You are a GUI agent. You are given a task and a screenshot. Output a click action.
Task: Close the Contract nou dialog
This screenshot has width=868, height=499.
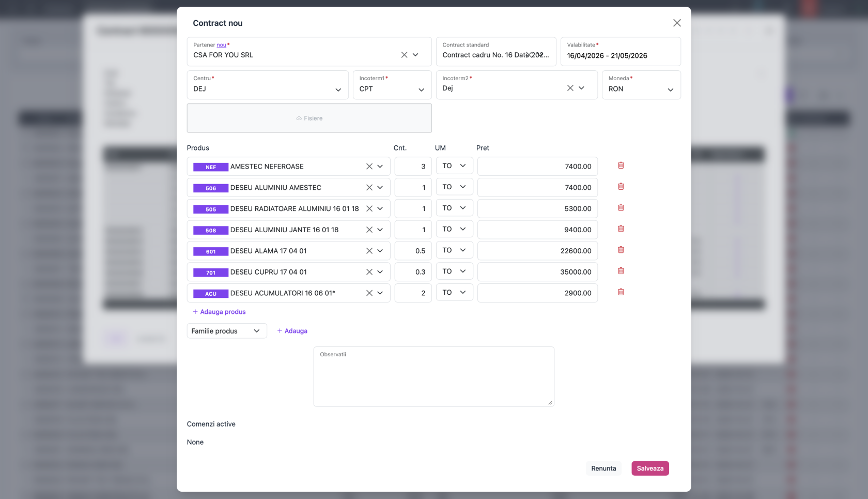[677, 23]
